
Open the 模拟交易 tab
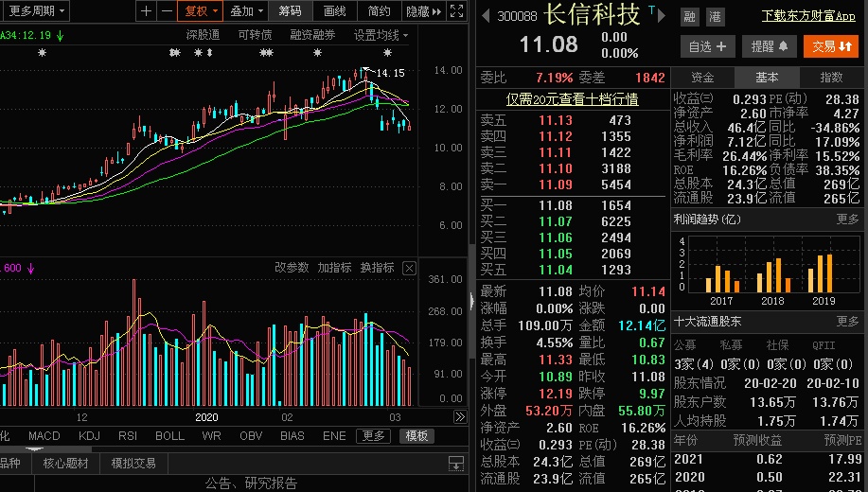pos(133,464)
